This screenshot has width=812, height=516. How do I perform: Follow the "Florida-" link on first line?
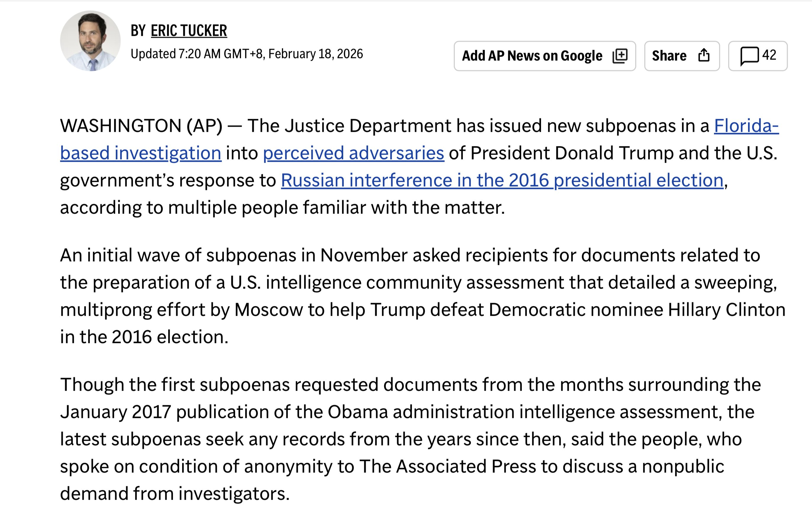(x=746, y=126)
